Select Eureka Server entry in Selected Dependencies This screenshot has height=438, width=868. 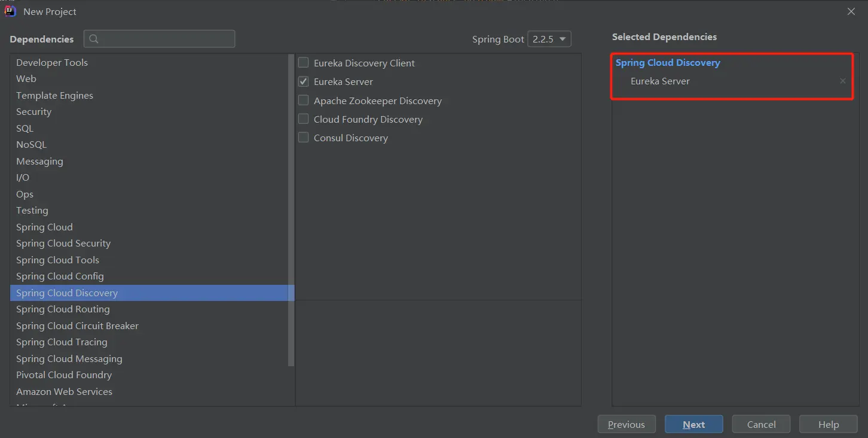pos(660,81)
